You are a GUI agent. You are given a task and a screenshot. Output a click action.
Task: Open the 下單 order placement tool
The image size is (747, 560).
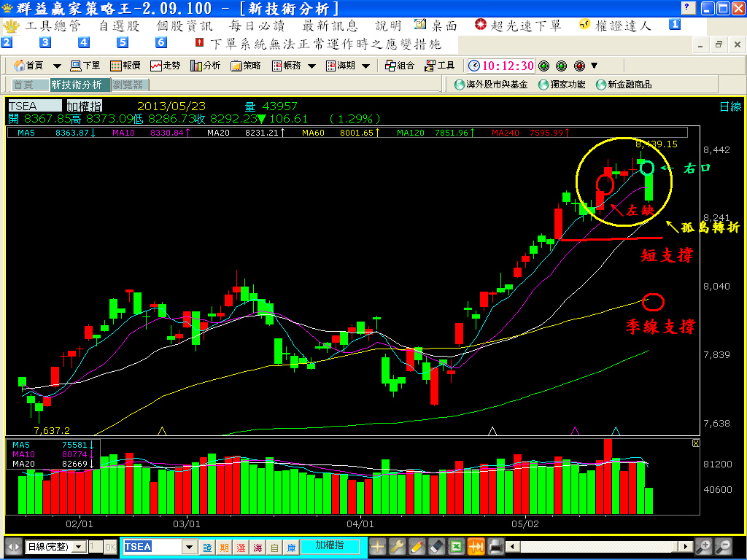coord(85,66)
